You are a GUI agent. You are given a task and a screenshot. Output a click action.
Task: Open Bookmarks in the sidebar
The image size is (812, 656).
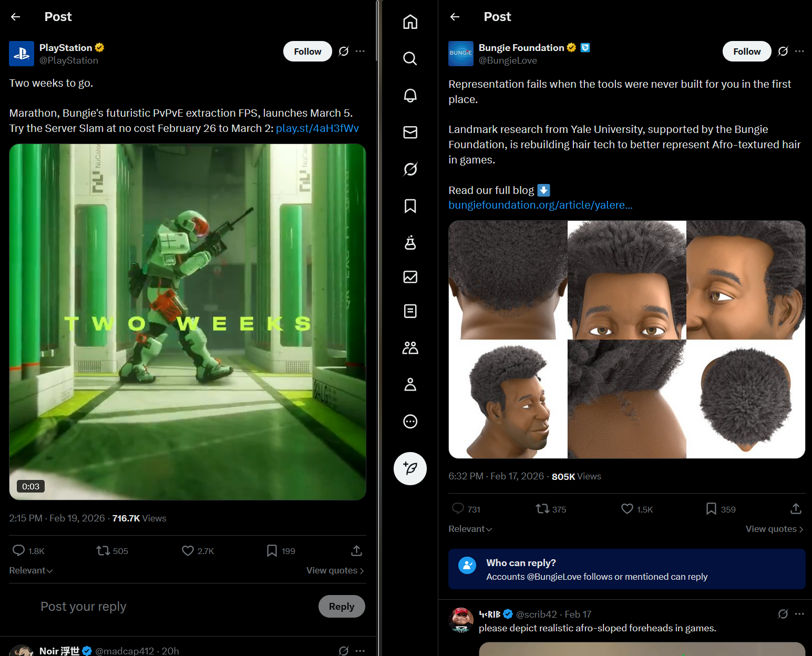coord(410,206)
